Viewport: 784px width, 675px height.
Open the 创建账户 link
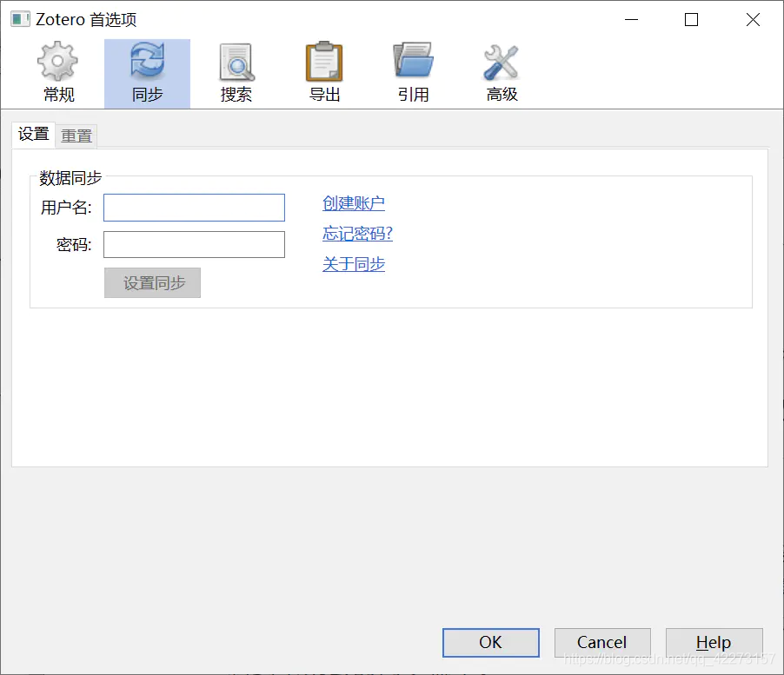[354, 203]
